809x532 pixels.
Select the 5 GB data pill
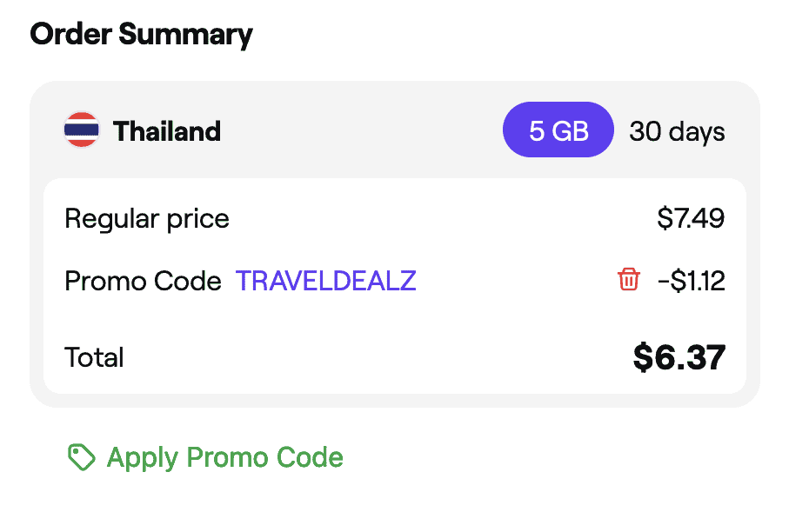(558, 131)
